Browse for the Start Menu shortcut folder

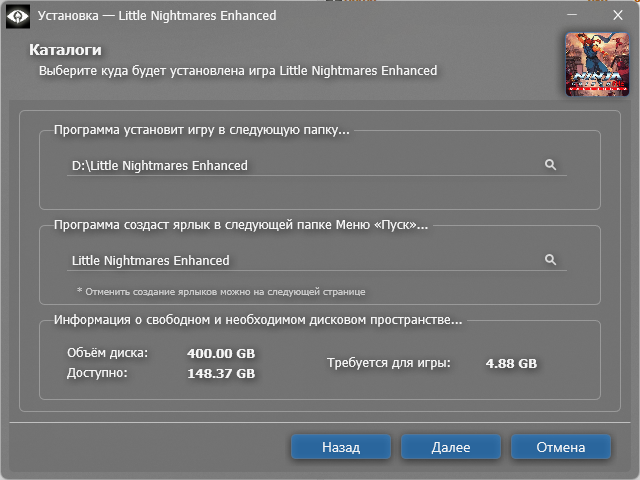(550, 259)
